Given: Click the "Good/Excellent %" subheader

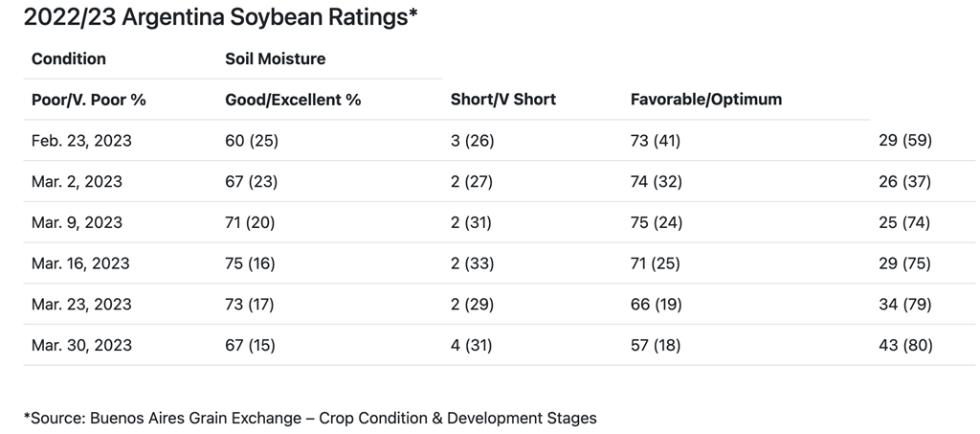Looking at the screenshot, I should pos(293,100).
